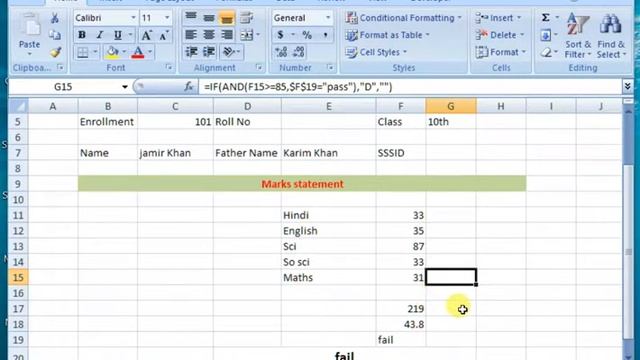Click the Insert Function fx icon
The height and width of the screenshot is (360, 640).
[x=189, y=87]
